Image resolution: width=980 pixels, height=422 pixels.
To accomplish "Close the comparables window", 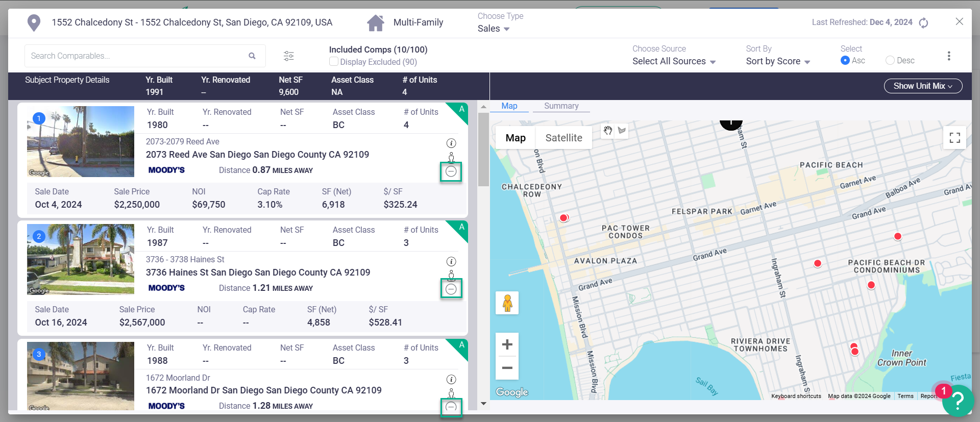I will pyautogui.click(x=960, y=21).
